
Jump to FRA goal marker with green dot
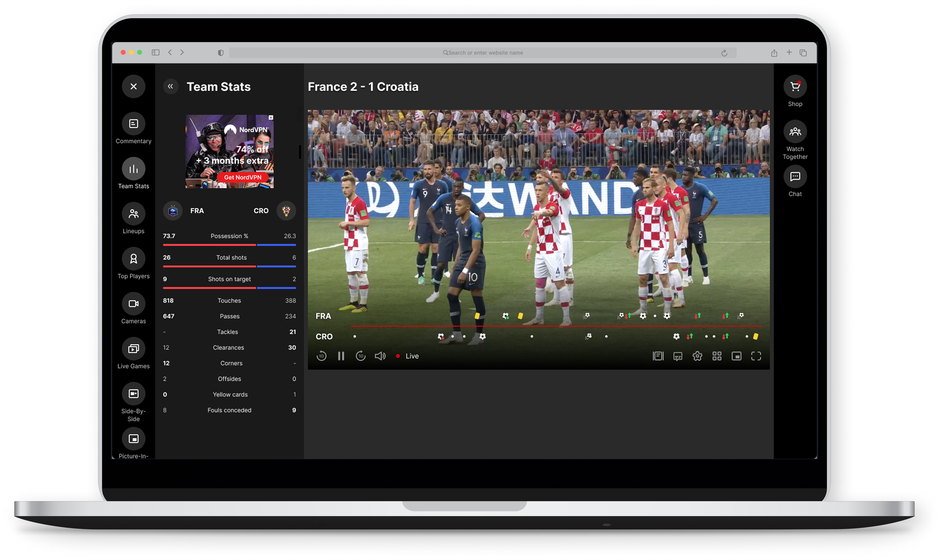(x=506, y=316)
